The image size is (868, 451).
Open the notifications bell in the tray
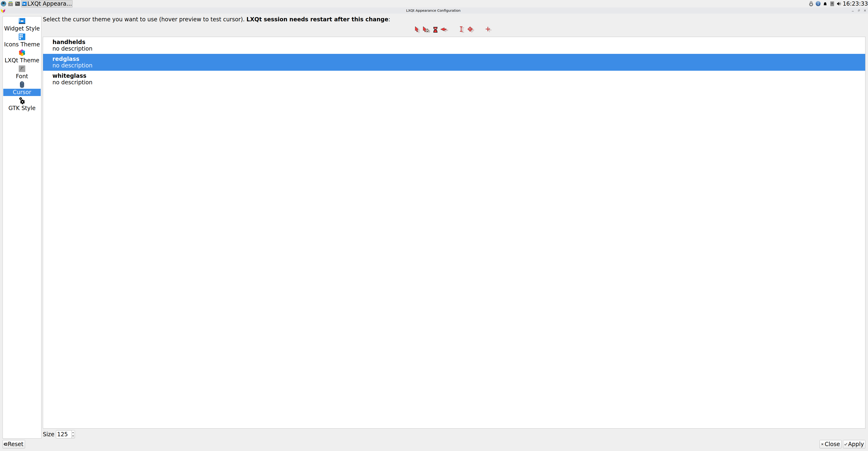[825, 4]
